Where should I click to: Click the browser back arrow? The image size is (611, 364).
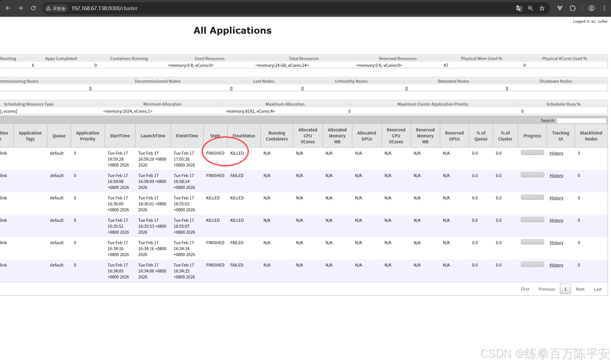pyautogui.click(x=8, y=8)
